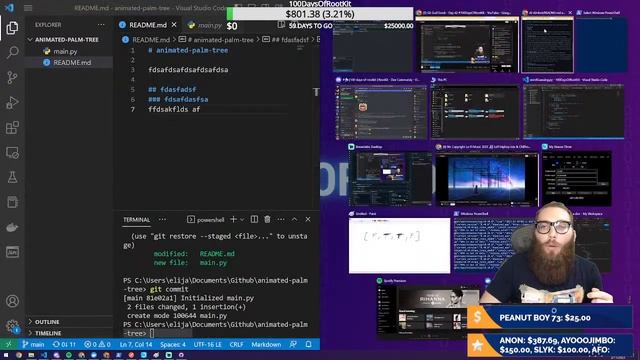The height and width of the screenshot is (360, 640).
Task: Click 'Markdown' language mode selector
Action: pyautogui.click(x=266, y=344)
